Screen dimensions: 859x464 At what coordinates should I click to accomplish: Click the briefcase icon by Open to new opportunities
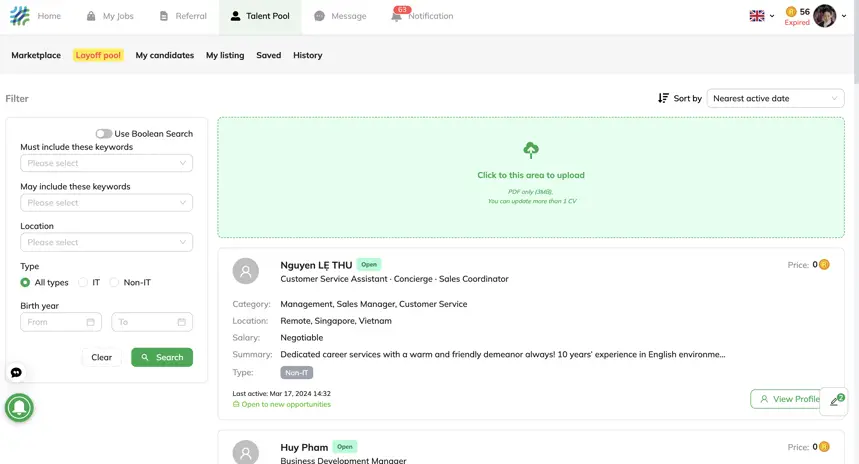(x=236, y=404)
